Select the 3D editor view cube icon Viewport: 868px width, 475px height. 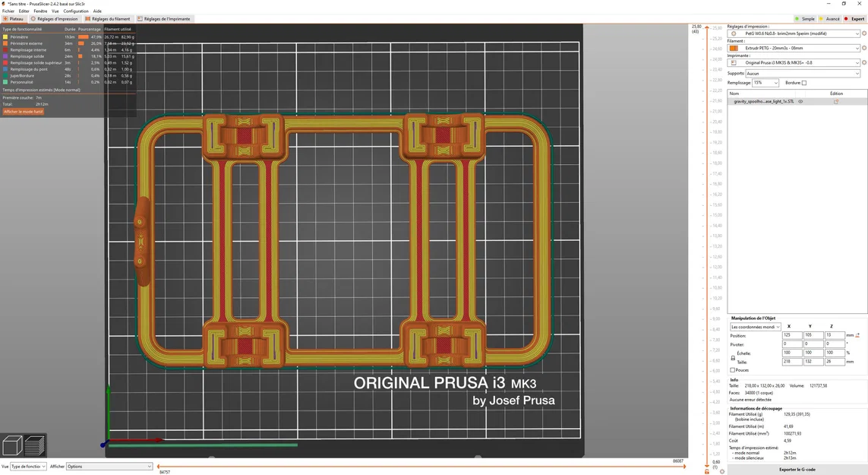click(x=12, y=446)
